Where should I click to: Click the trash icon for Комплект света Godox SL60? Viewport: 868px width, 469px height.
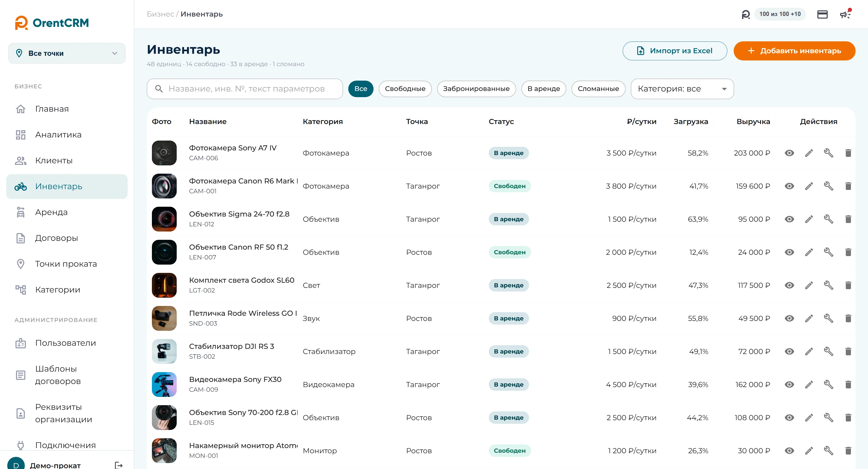point(848,285)
